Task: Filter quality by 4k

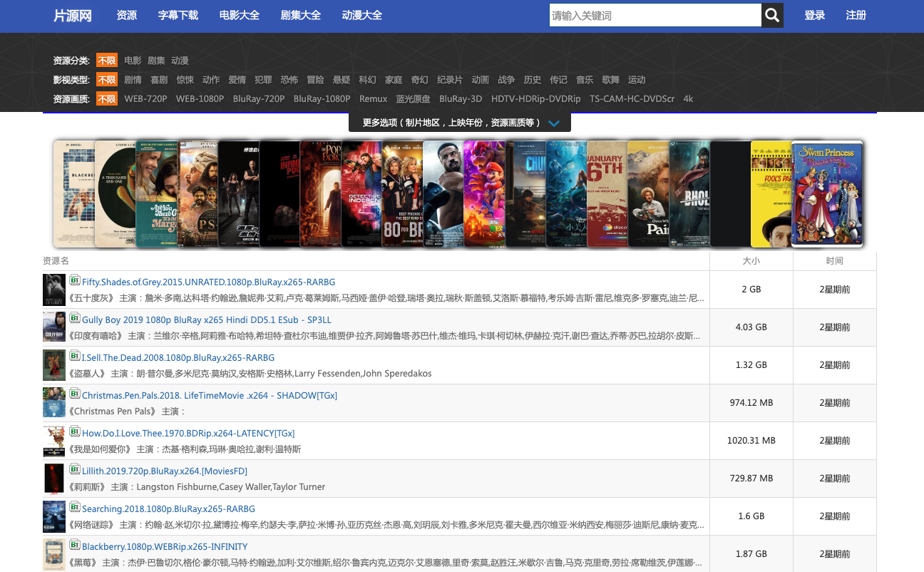Action: pyautogui.click(x=688, y=99)
